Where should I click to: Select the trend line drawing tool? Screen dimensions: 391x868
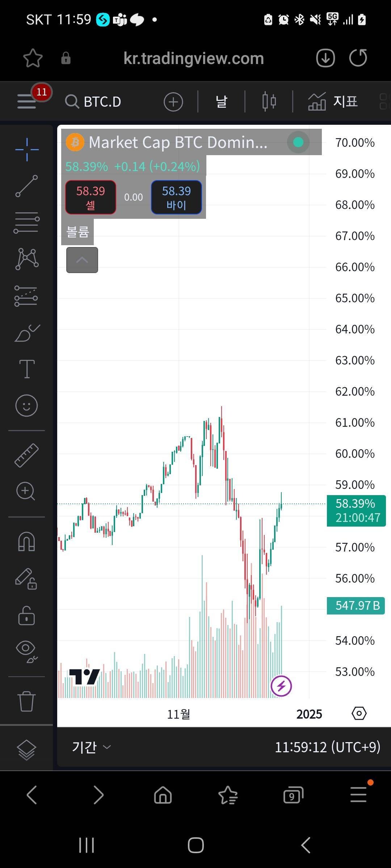[x=26, y=186]
